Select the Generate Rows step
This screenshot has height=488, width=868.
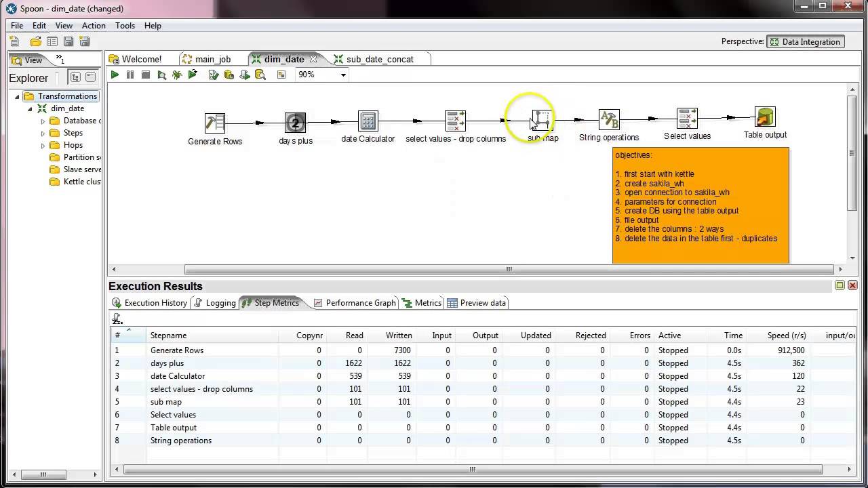coord(215,123)
